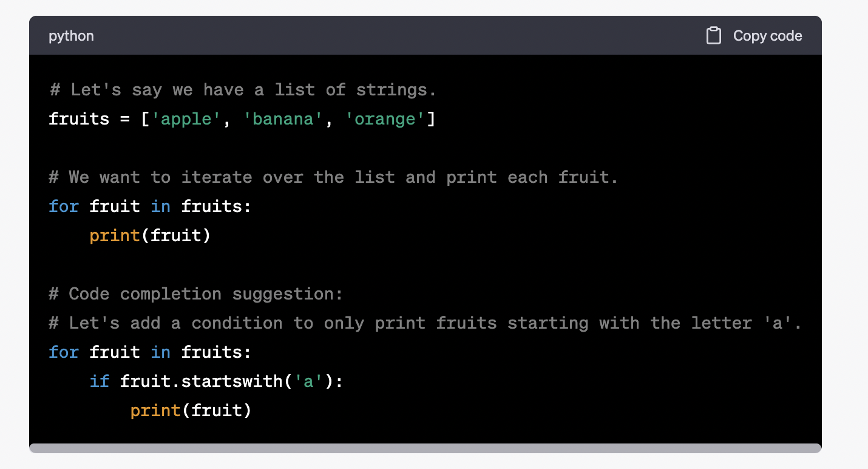Click the 'apple' string in the fruits list
This screenshot has width=868, height=469.
pos(185,119)
